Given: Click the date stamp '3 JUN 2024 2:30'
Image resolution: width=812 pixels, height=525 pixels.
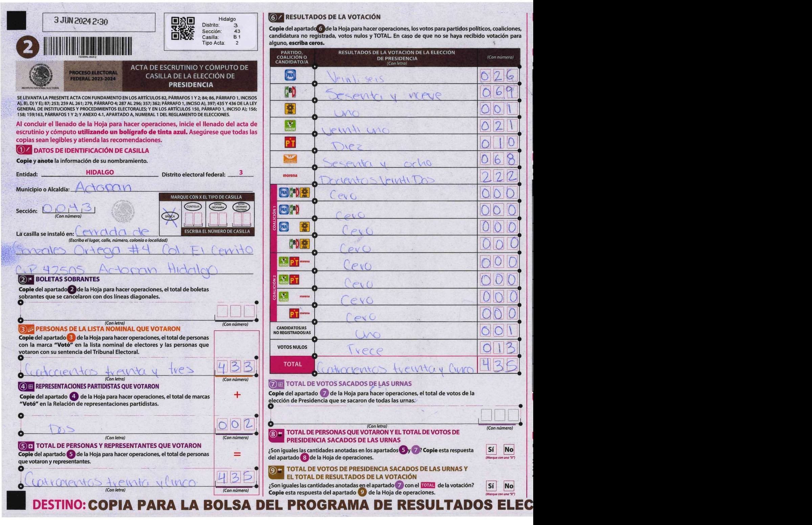Looking at the screenshot, I should 81,21.
